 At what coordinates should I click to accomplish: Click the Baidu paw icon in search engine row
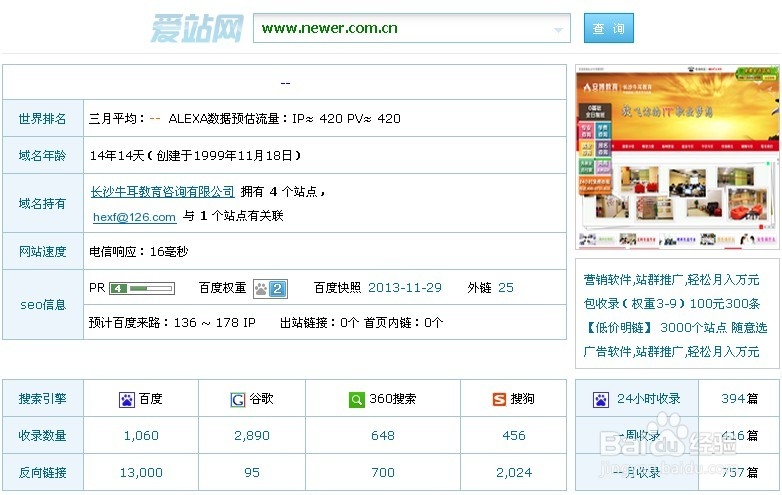127,399
